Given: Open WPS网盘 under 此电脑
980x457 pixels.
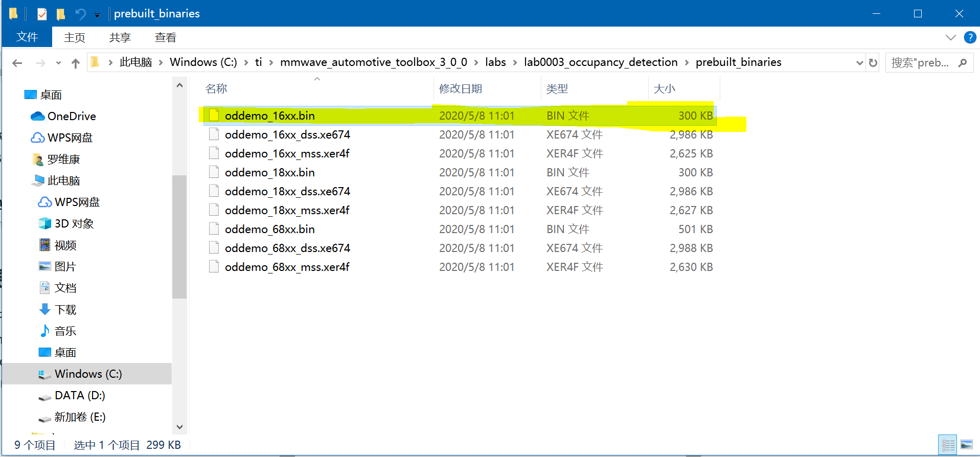Looking at the screenshot, I should point(69,202).
